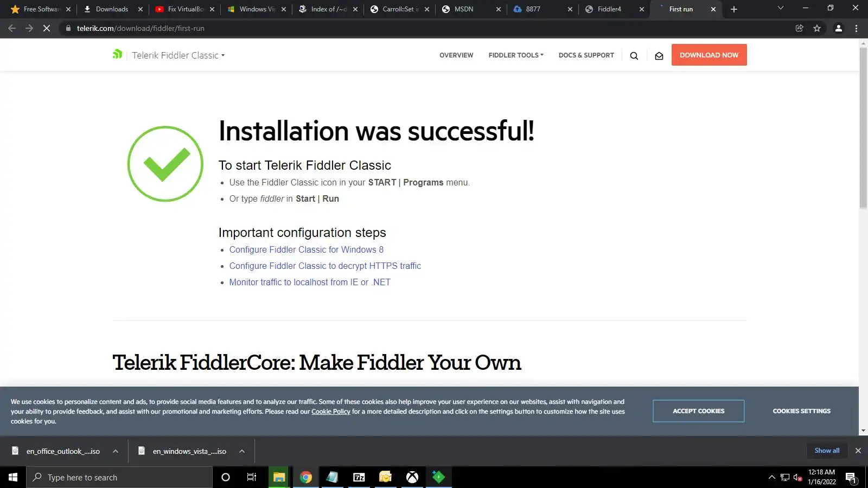868x488 pixels.
Task: Expand the Telerik Fiddler Classic product dropdown
Action: click(x=178, y=55)
